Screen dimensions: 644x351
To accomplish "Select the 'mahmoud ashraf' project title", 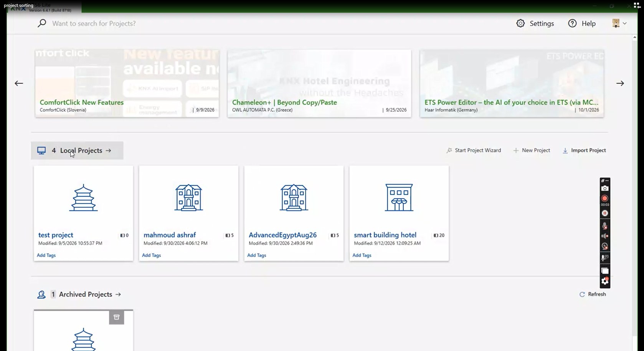I will coord(170,235).
